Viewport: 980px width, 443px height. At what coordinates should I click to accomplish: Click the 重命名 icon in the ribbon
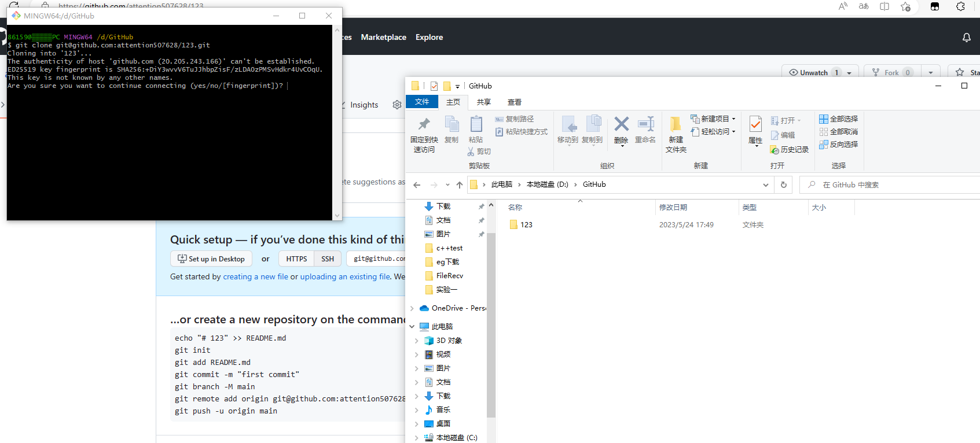pyautogui.click(x=645, y=124)
